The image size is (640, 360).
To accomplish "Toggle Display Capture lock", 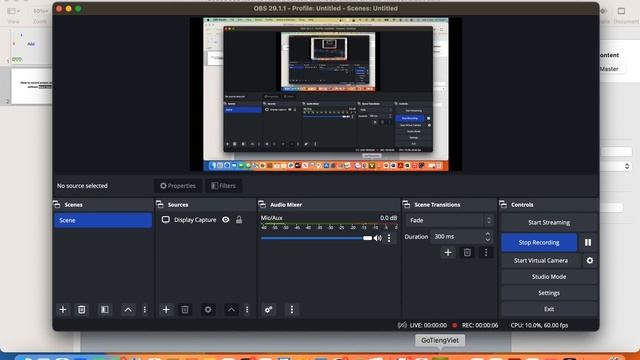I will click(x=239, y=220).
